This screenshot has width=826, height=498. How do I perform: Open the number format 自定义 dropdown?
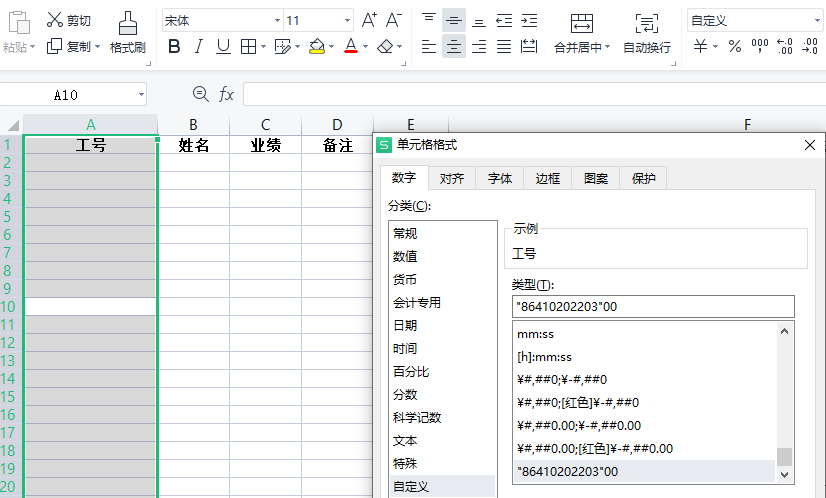(x=817, y=21)
